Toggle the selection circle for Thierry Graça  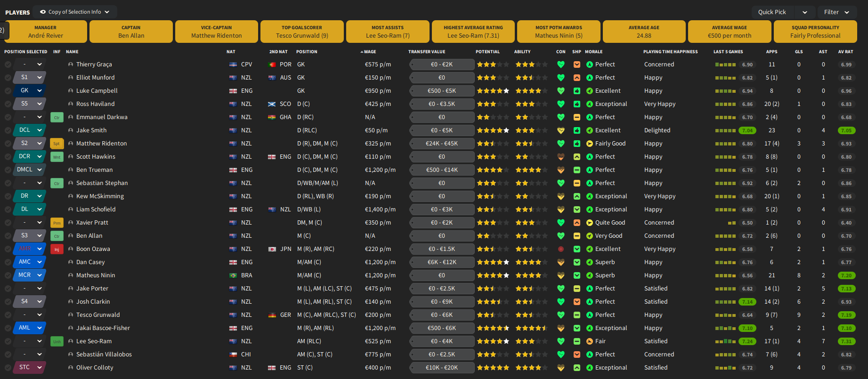coord(8,65)
